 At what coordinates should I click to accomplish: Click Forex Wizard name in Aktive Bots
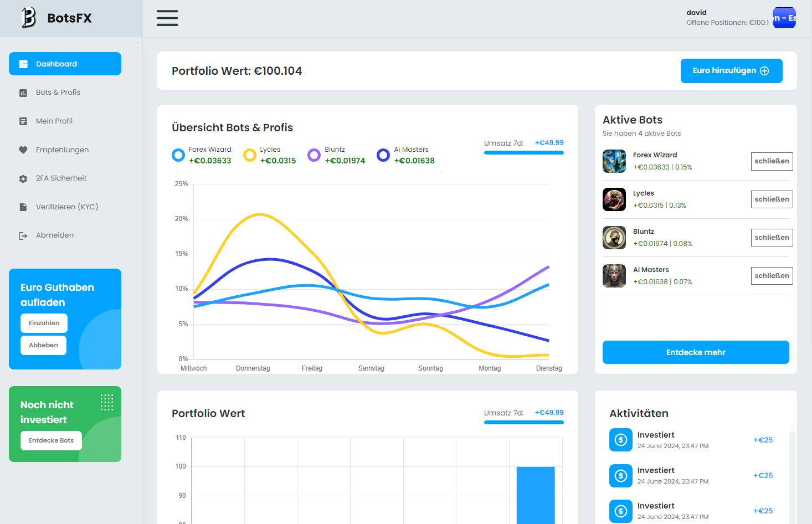point(655,155)
